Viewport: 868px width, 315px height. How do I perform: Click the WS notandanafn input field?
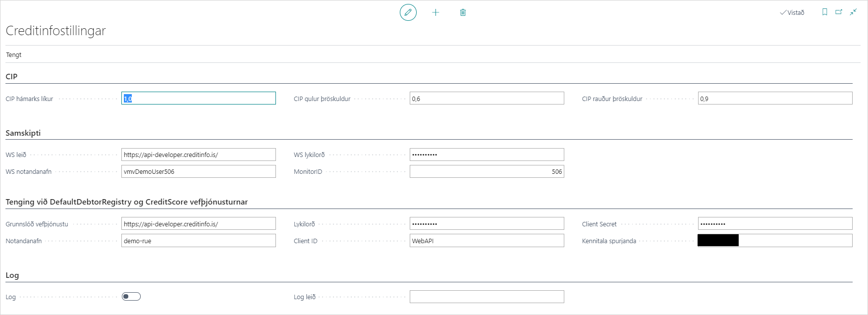pyautogui.click(x=198, y=172)
